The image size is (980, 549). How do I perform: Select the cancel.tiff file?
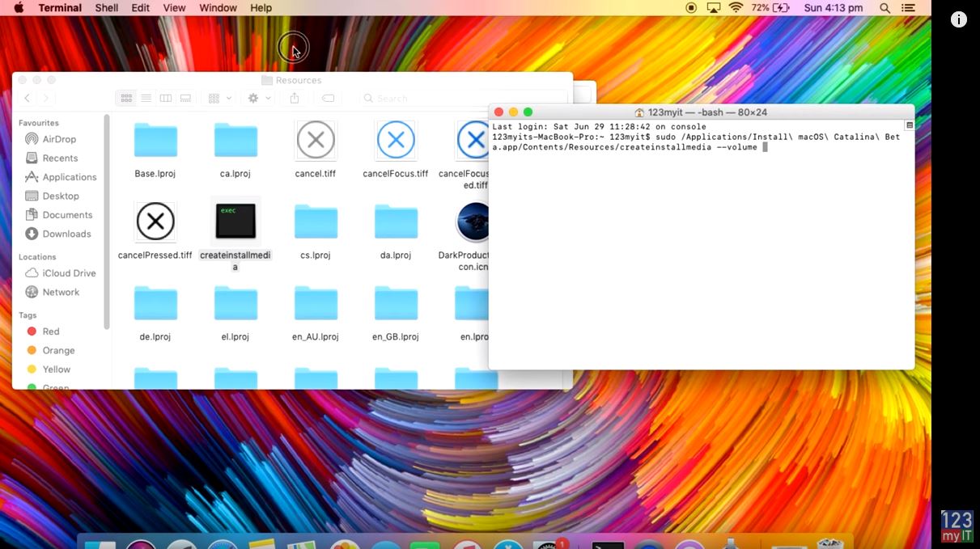[316, 141]
